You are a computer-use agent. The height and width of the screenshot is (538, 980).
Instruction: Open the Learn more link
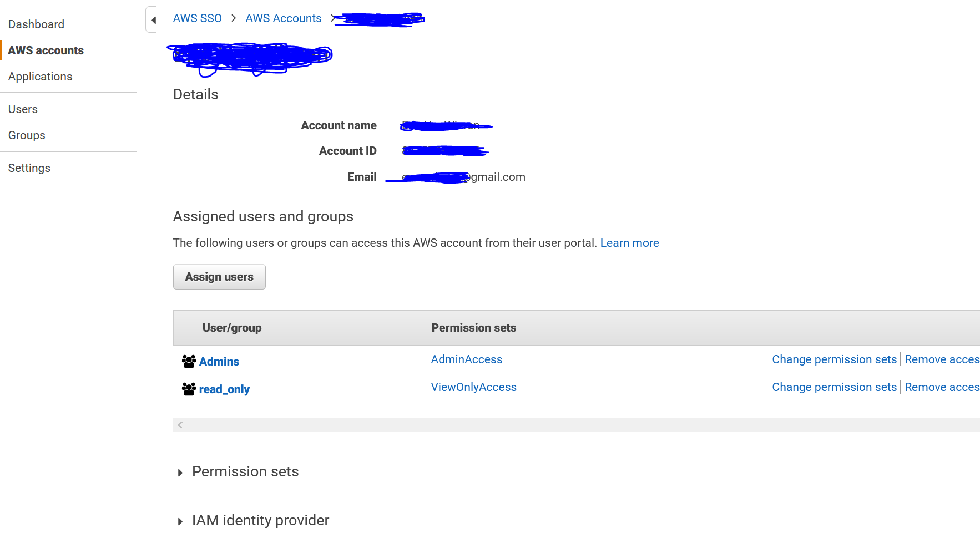[629, 242]
